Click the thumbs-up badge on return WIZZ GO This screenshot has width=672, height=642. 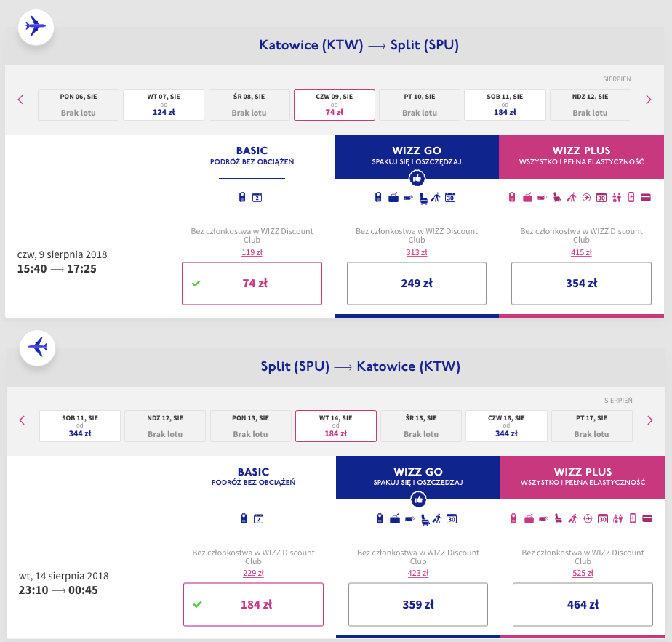click(418, 499)
